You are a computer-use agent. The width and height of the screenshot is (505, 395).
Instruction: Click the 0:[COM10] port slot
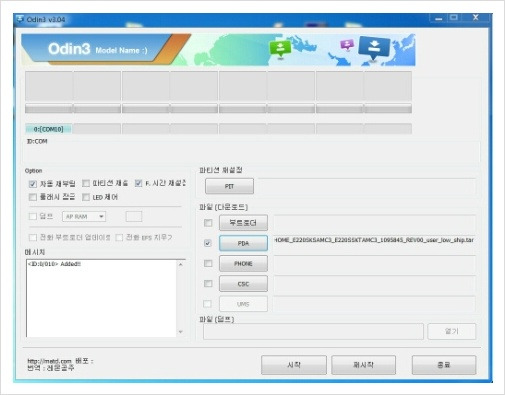click(48, 129)
